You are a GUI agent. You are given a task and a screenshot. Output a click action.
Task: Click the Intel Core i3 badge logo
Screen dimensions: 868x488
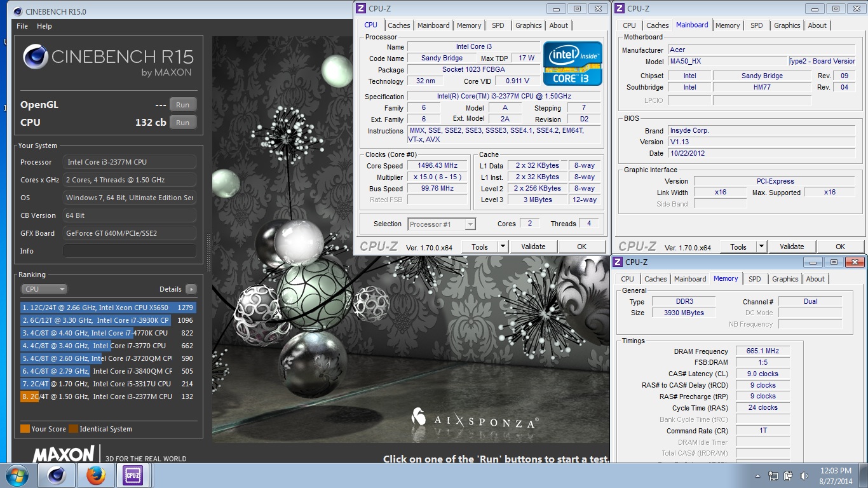573,64
